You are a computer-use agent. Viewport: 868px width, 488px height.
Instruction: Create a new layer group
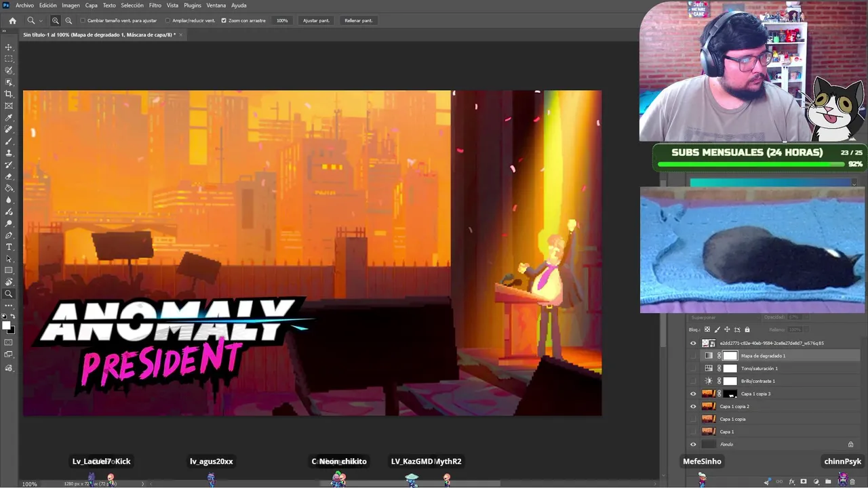click(828, 482)
